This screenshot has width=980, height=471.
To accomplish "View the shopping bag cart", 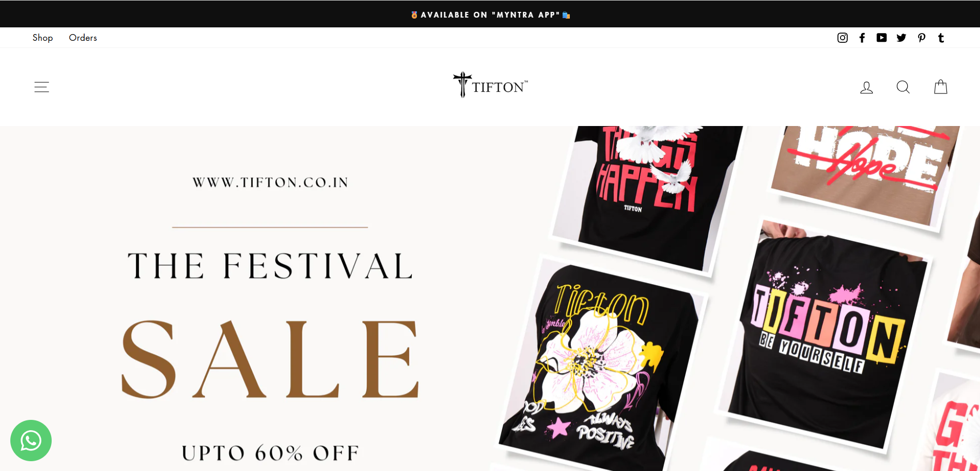I will (x=941, y=86).
